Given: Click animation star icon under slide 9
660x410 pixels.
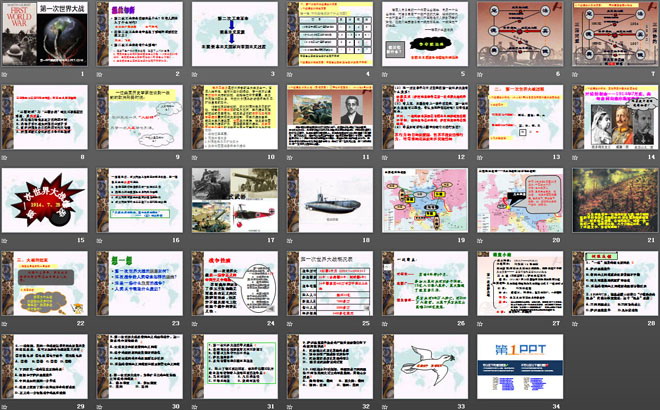Looking at the screenshot, I should (100, 158).
